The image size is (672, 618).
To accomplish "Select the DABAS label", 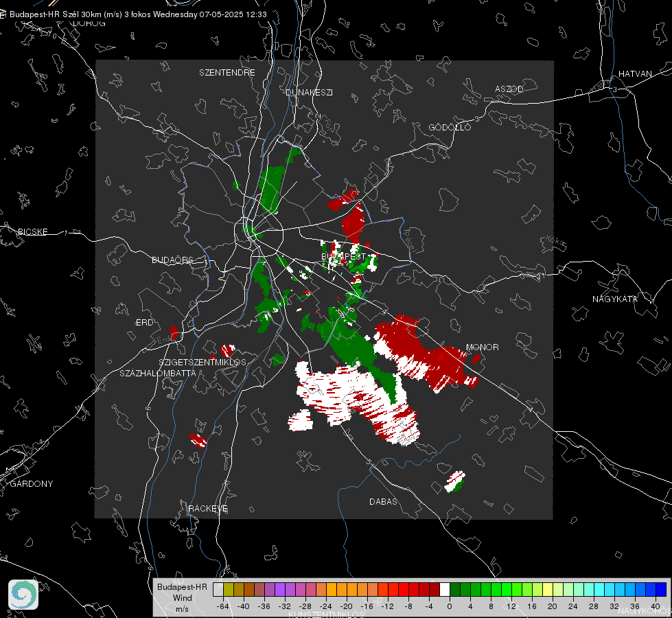I will pyautogui.click(x=383, y=501).
